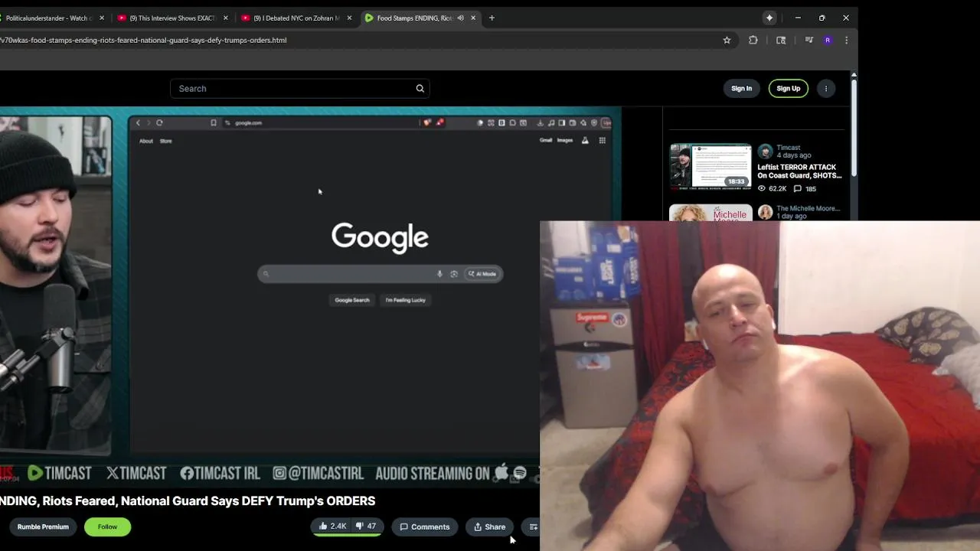
Task: Click the media search icon beside extensions
Action: coord(781,40)
